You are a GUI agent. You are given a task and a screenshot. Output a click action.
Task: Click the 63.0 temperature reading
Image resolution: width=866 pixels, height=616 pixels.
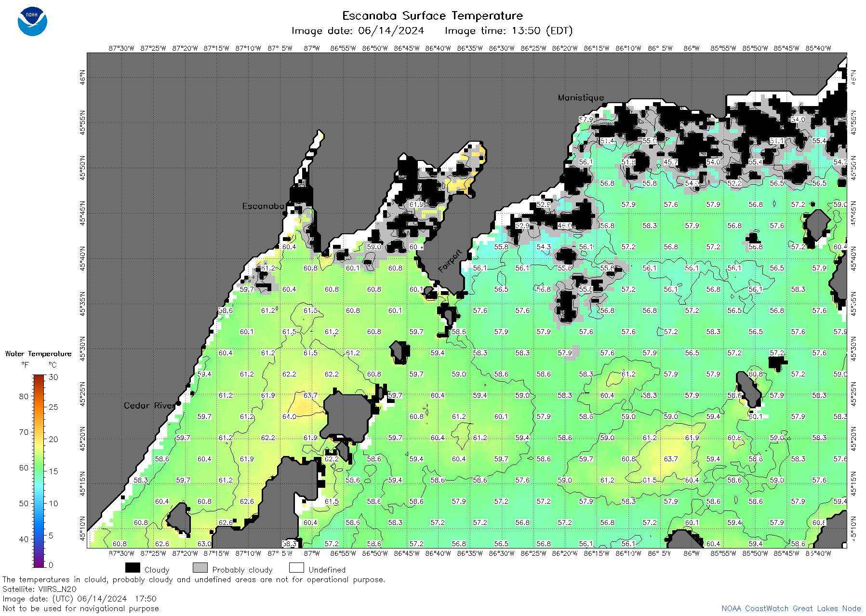pos(204,544)
